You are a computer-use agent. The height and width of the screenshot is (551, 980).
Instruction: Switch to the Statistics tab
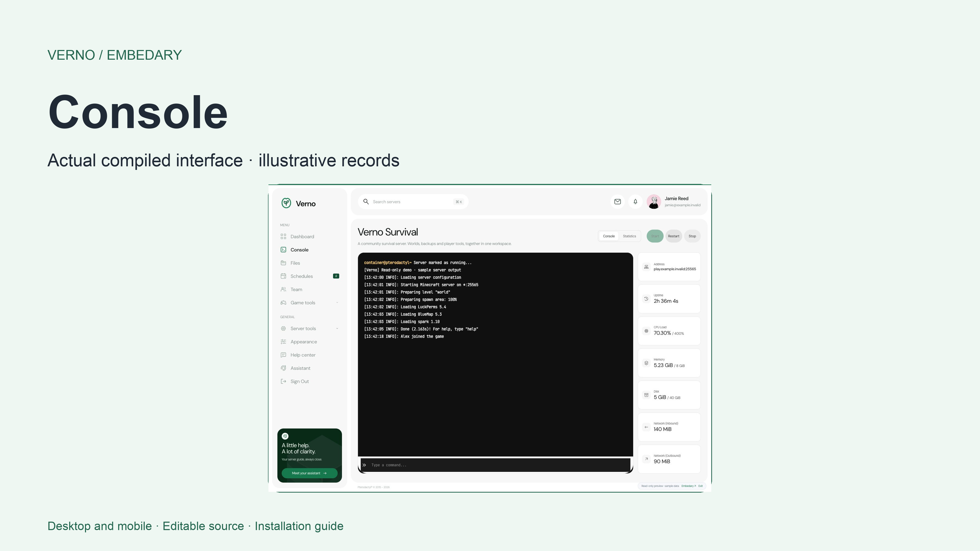pyautogui.click(x=629, y=236)
